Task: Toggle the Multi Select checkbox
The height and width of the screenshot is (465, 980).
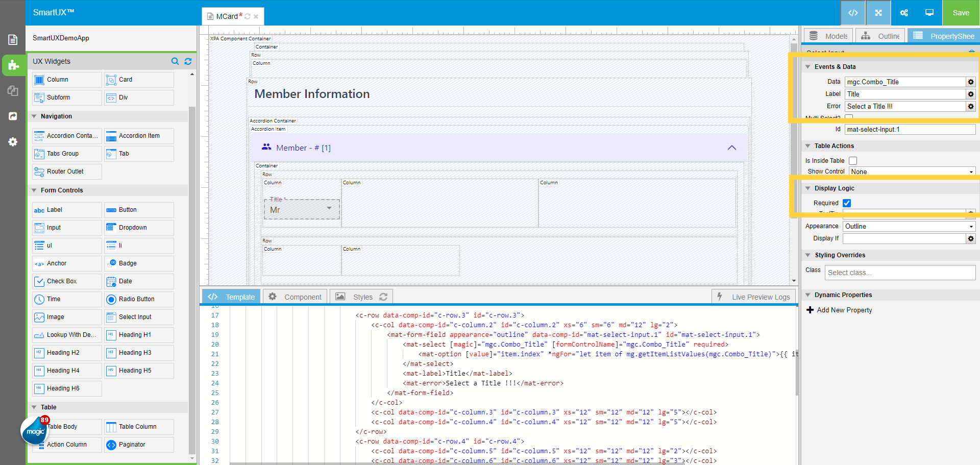Action: [x=849, y=117]
